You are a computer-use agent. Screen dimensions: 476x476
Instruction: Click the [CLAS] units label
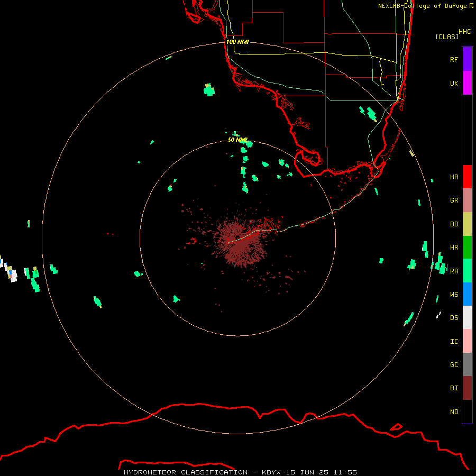coord(446,36)
